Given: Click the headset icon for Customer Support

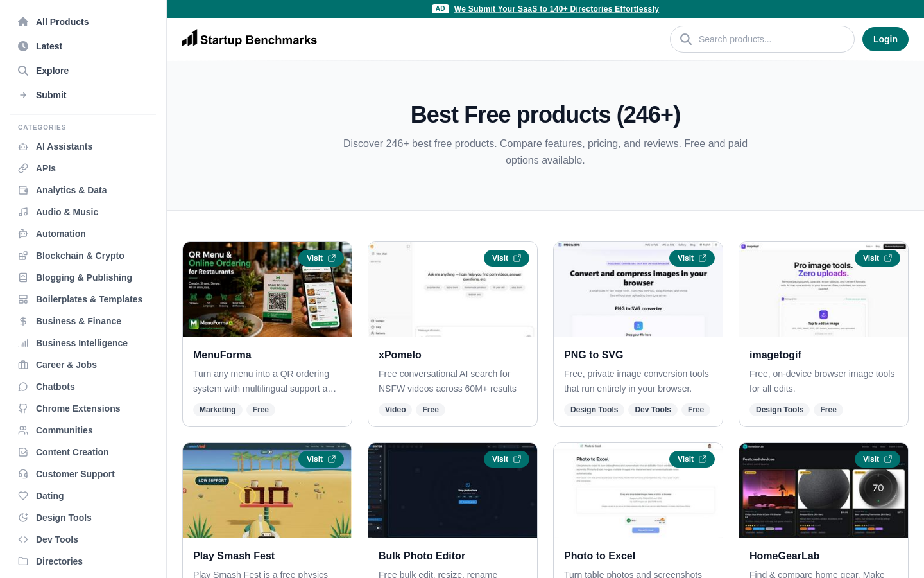Looking at the screenshot, I should pyautogui.click(x=23, y=474).
